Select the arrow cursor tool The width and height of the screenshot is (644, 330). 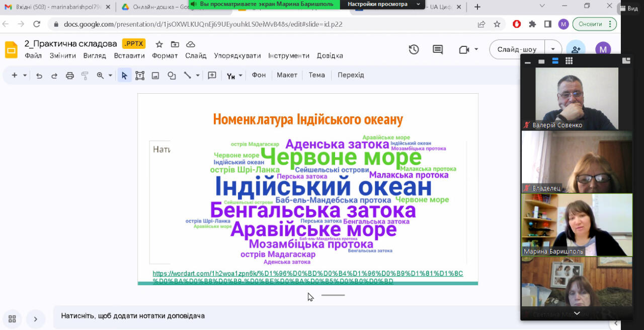(124, 76)
